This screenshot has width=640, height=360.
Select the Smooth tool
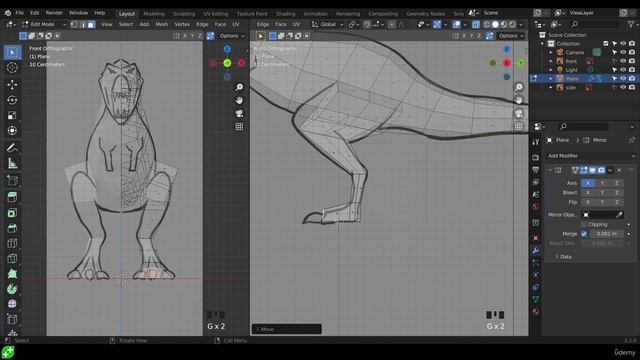pyautogui.click(x=12, y=304)
